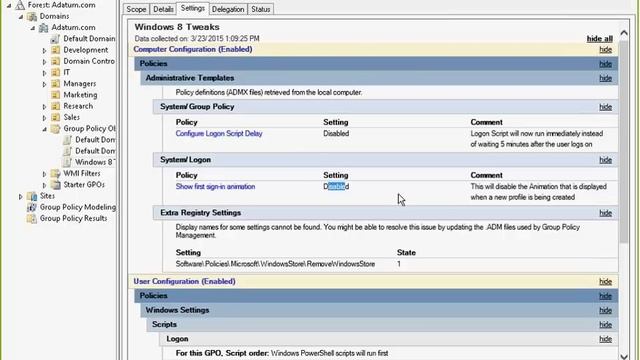Image resolution: width=640 pixels, height=360 pixels.
Task: Expand the Managers OU node
Action: pos(44,84)
